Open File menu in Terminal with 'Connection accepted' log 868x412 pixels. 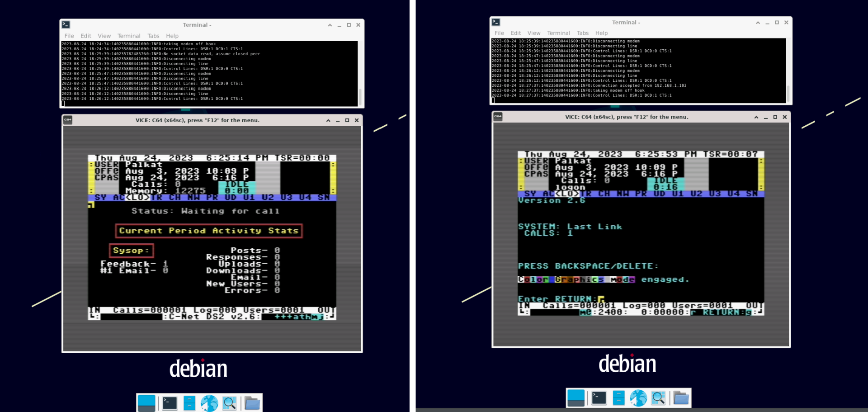(x=499, y=33)
